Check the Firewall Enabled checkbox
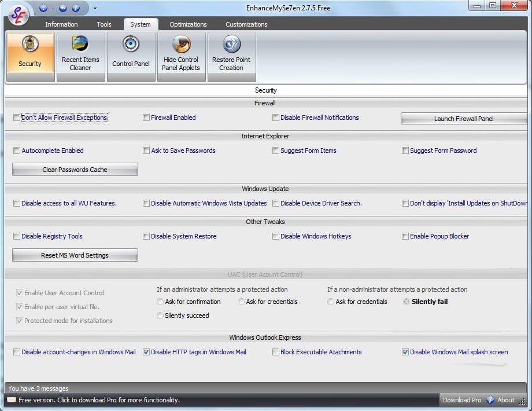Image resolution: width=532 pixels, height=411 pixels. click(146, 118)
